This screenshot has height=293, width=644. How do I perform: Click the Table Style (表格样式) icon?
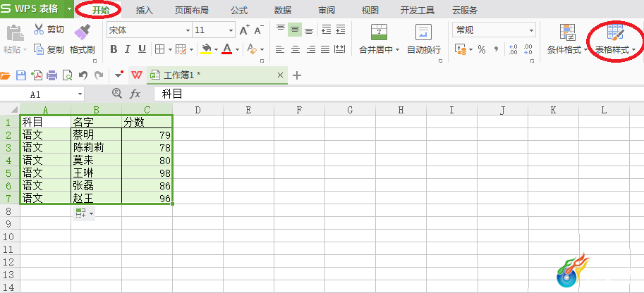tap(615, 32)
